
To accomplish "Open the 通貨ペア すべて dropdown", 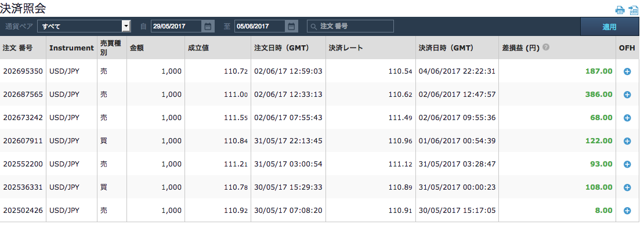I will tap(84, 26).
